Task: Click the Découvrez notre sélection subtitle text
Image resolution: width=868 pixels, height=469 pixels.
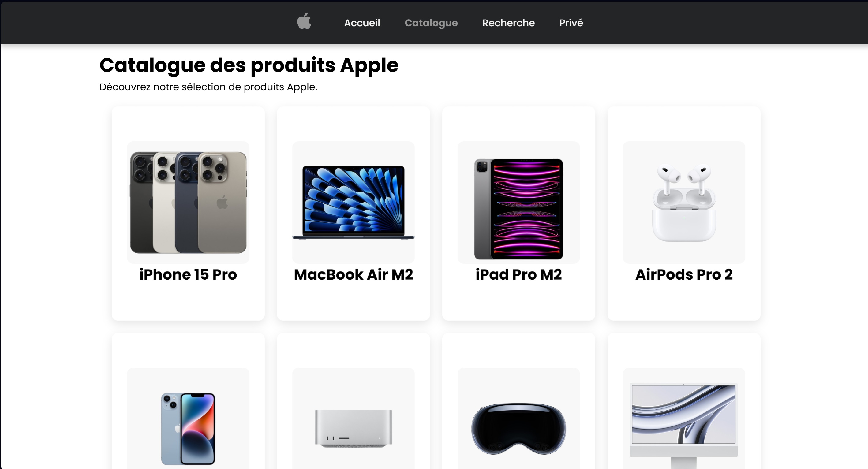Action: coord(208,87)
